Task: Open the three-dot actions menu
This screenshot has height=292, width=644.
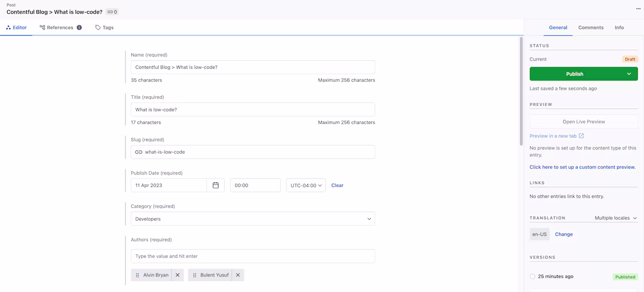Action: point(638,8)
